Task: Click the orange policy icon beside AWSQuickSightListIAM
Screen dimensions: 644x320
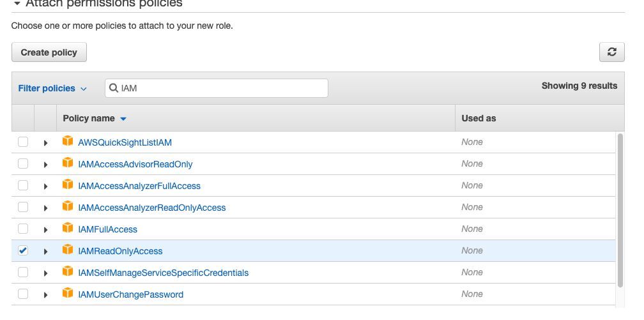Action: [x=68, y=142]
